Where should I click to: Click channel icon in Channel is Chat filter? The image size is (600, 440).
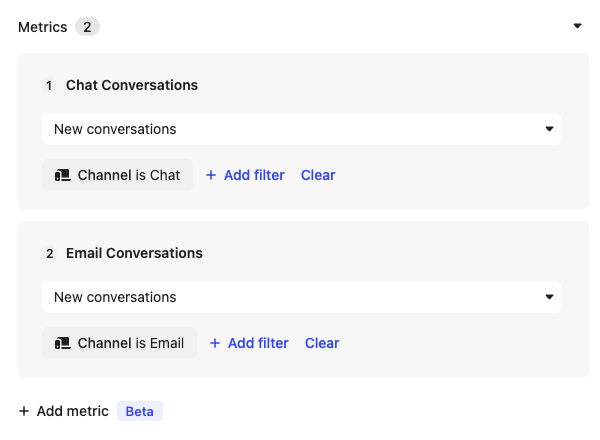click(x=63, y=175)
